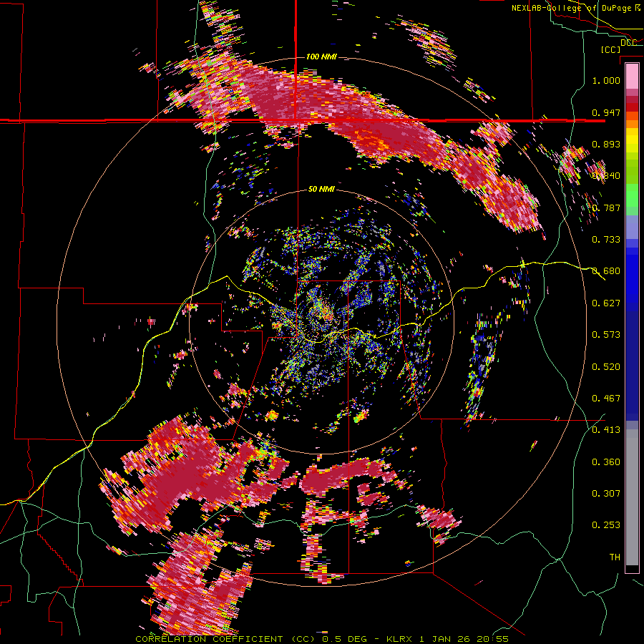Click the Correlation Coefficient KLRX caption text
This screenshot has height=644, width=644.
coord(322,639)
